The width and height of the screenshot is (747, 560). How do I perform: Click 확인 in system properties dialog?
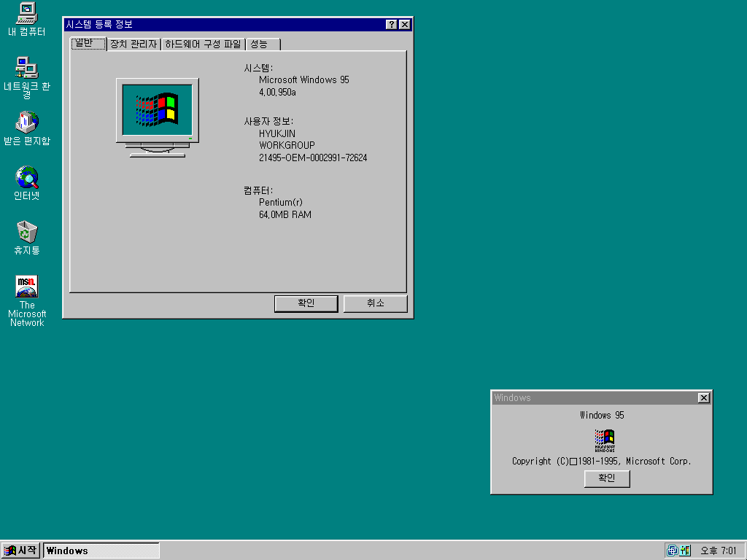pyautogui.click(x=306, y=304)
